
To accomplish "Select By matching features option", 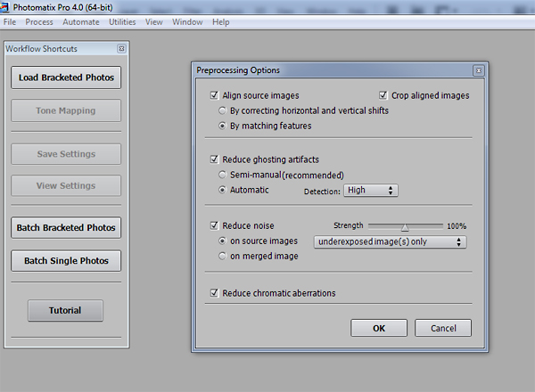I will [x=222, y=126].
